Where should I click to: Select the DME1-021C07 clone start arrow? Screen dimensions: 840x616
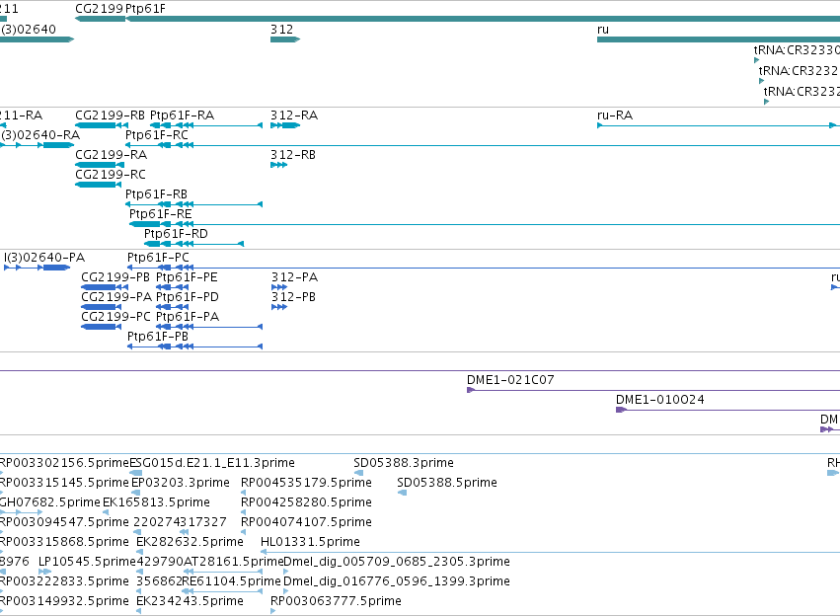(471, 390)
